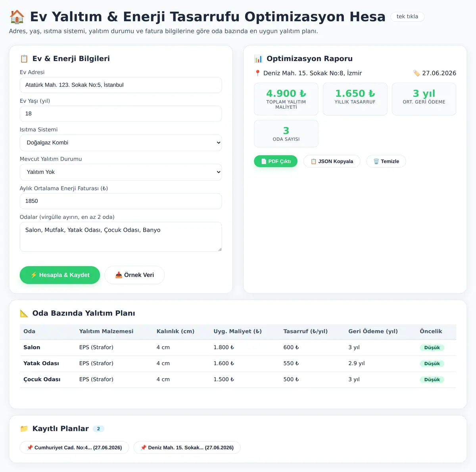476x472 pixels.
Task: Click the 3 yıl Ort. Geri Ödeme card
Action: point(424,99)
